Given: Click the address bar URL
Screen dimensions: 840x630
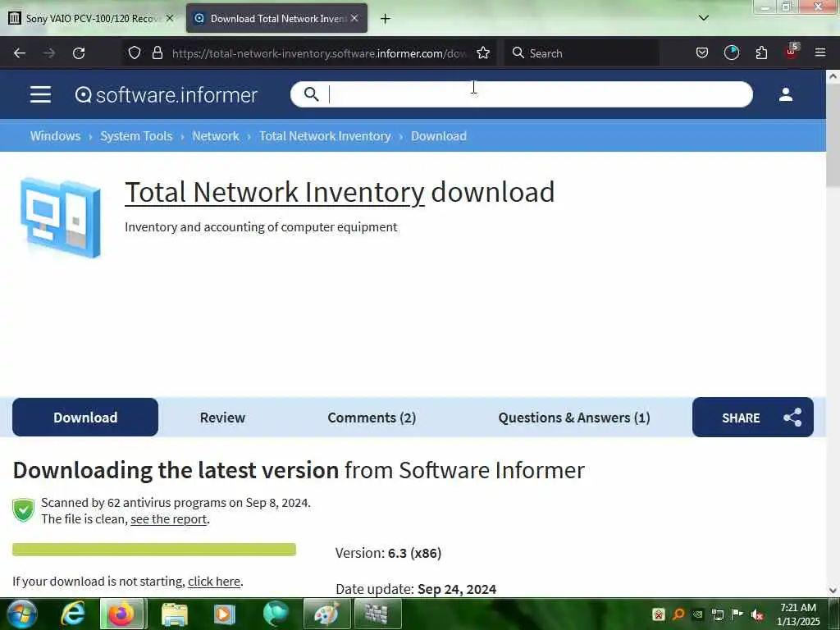Looking at the screenshot, I should 319,53.
